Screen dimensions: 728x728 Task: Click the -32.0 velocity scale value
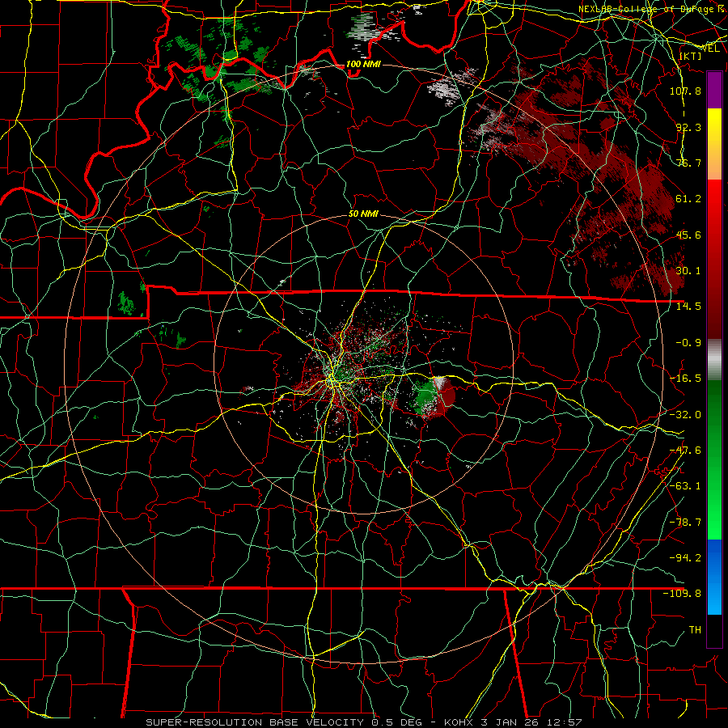click(685, 415)
